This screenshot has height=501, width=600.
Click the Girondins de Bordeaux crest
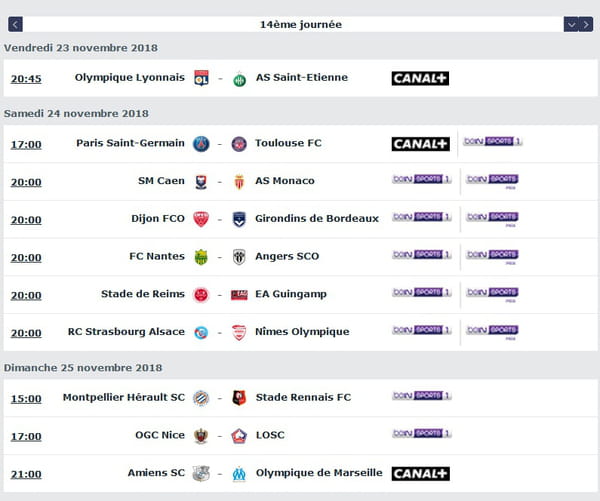pos(239,219)
